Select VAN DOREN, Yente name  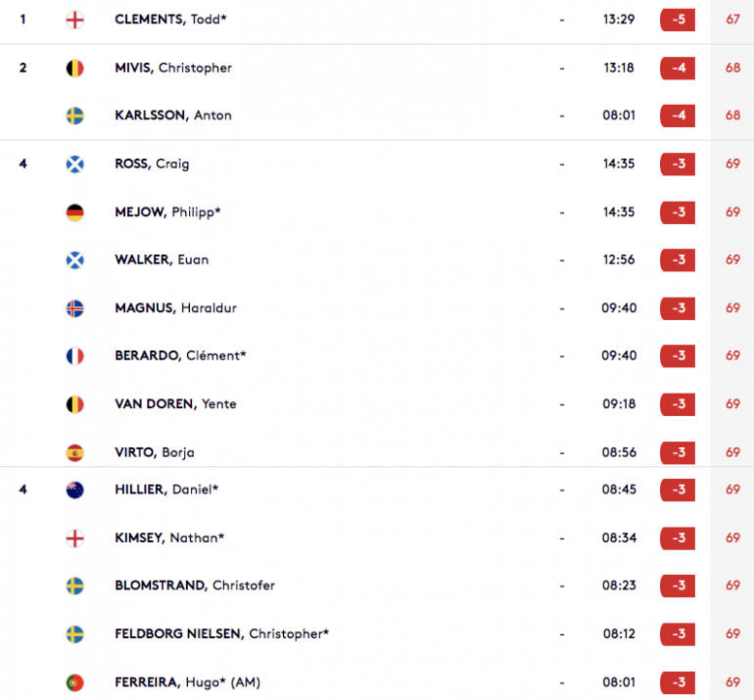(x=175, y=403)
